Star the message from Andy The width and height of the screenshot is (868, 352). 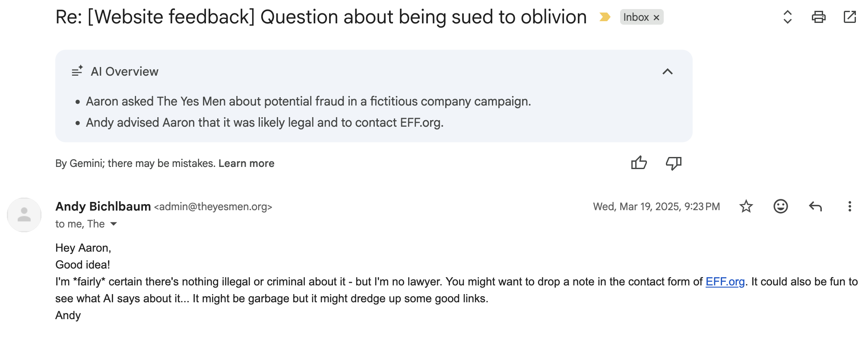(746, 207)
